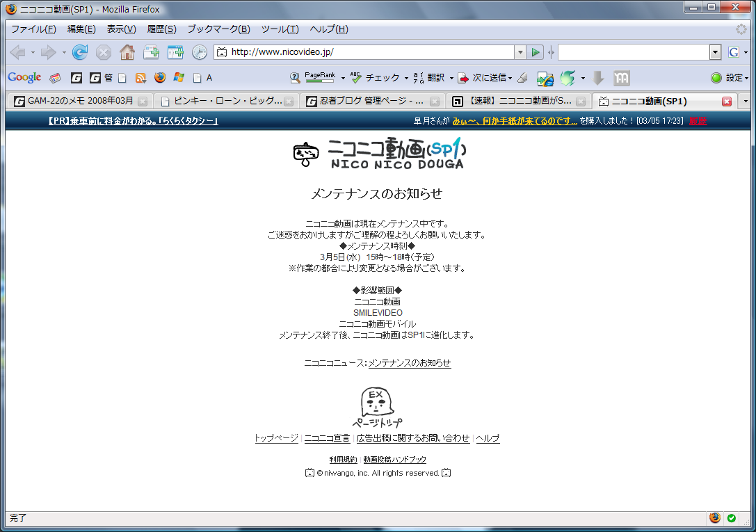Image resolution: width=756 pixels, height=532 pixels.
Task: Click the green Go arrow button
Action: tap(535, 52)
